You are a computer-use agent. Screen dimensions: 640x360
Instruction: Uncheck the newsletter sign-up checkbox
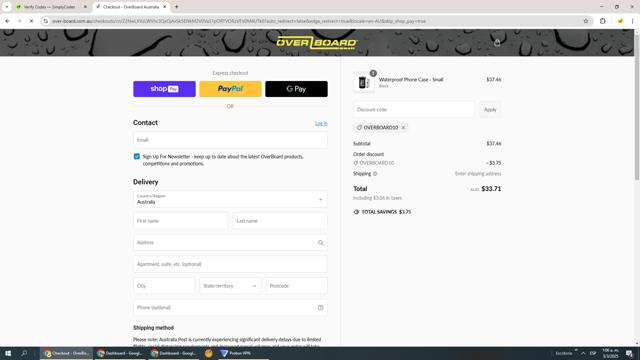[137, 156]
